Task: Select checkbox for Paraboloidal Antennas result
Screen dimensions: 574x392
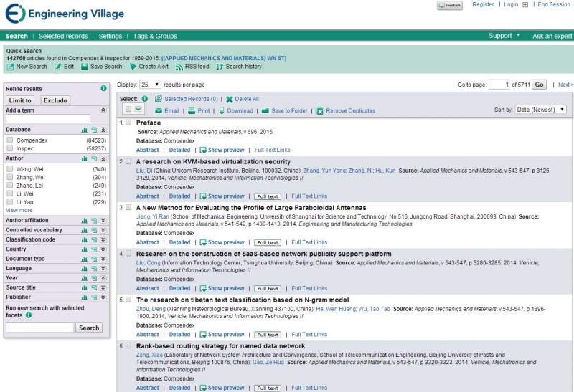Action: point(128,207)
